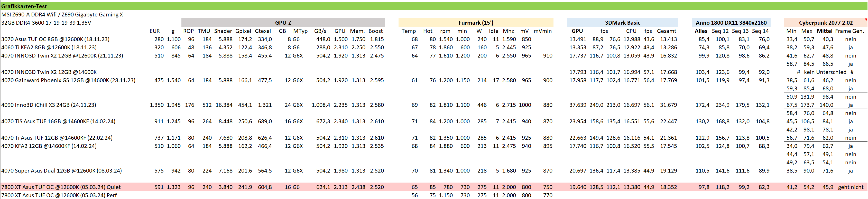
Task: Select the Hot column header
Action: pyautogui.click(x=428, y=31)
